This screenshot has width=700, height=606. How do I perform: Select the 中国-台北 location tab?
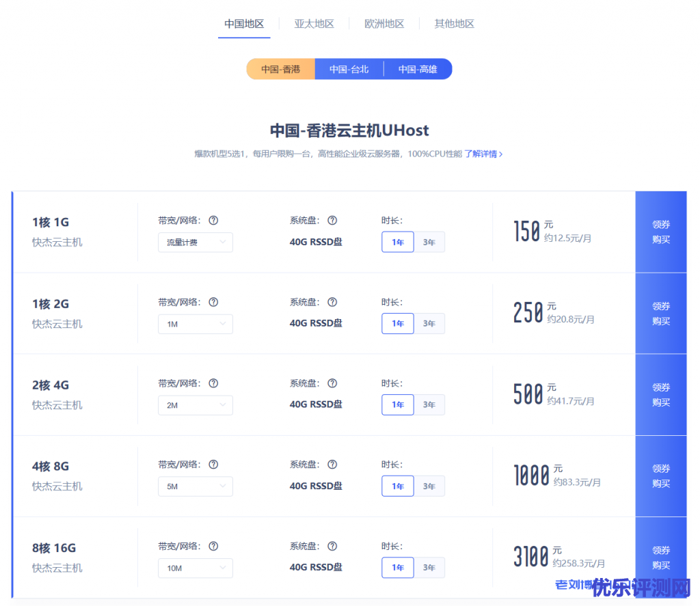coord(349,69)
